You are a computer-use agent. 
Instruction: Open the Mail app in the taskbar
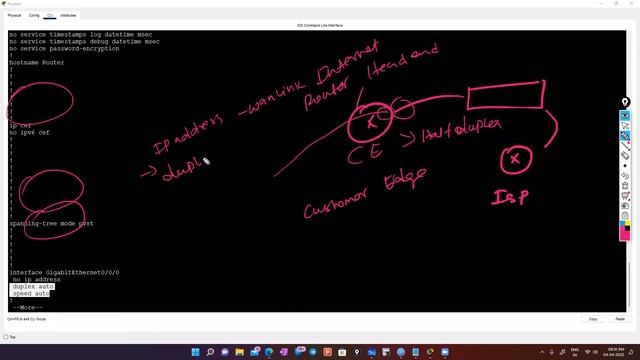pos(255,352)
